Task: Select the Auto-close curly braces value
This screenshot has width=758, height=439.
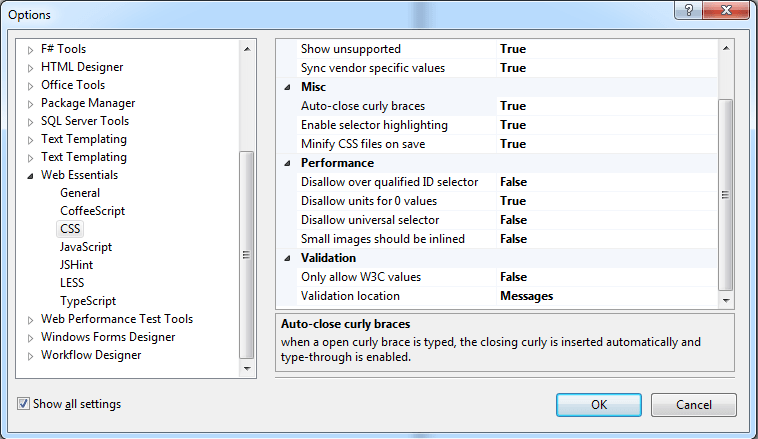Action: (607, 106)
